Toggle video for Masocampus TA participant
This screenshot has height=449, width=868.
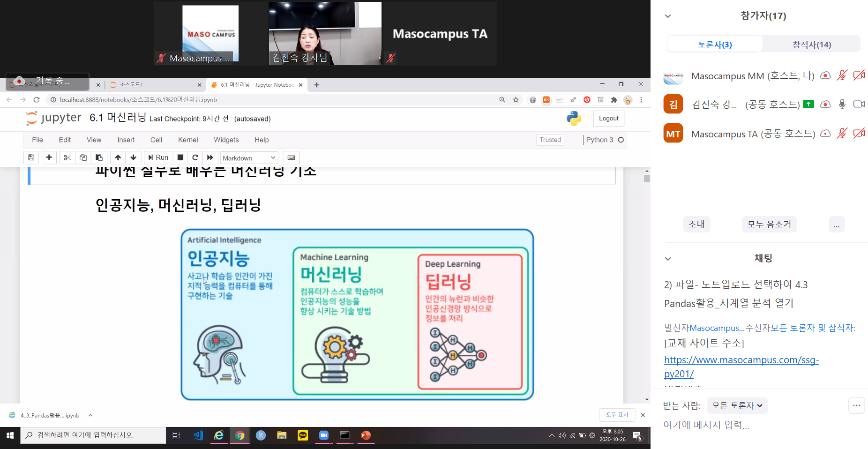[859, 134]
